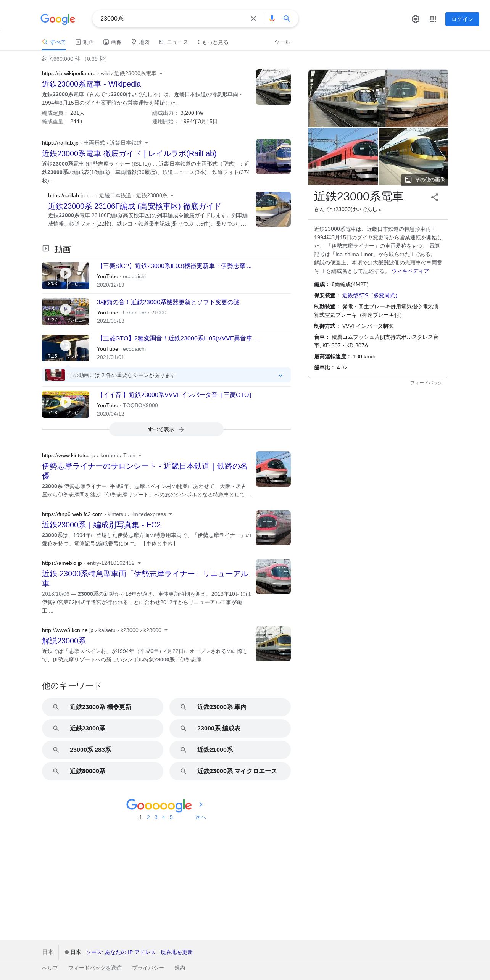
Task: Open the 規約 footer link
Action: (x=180, y=968)
